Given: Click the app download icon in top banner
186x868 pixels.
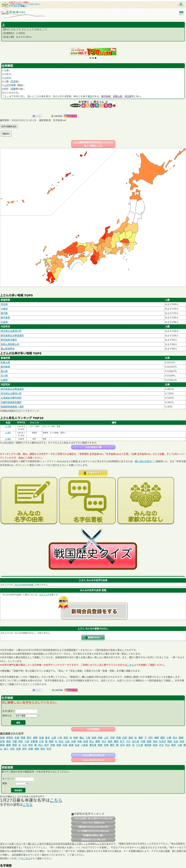Looking at the screenshot, I should tap(181, 4).
